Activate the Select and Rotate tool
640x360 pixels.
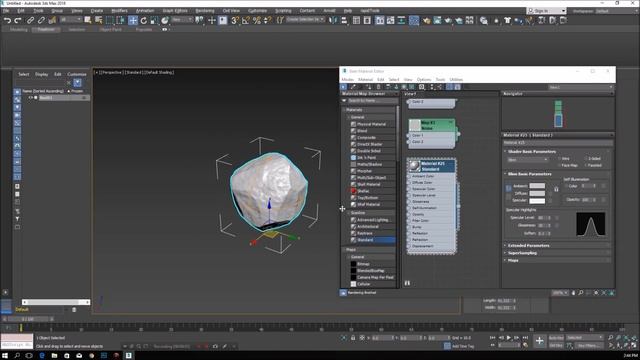144,20
